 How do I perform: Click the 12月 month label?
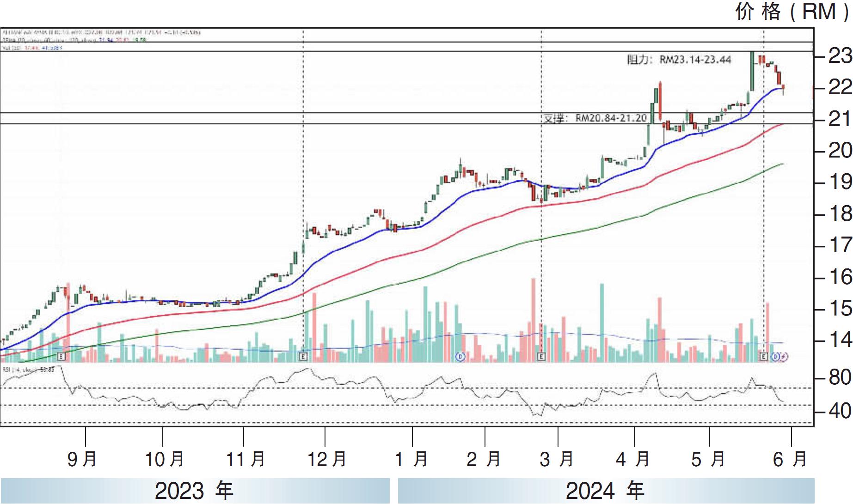point(327,459)
